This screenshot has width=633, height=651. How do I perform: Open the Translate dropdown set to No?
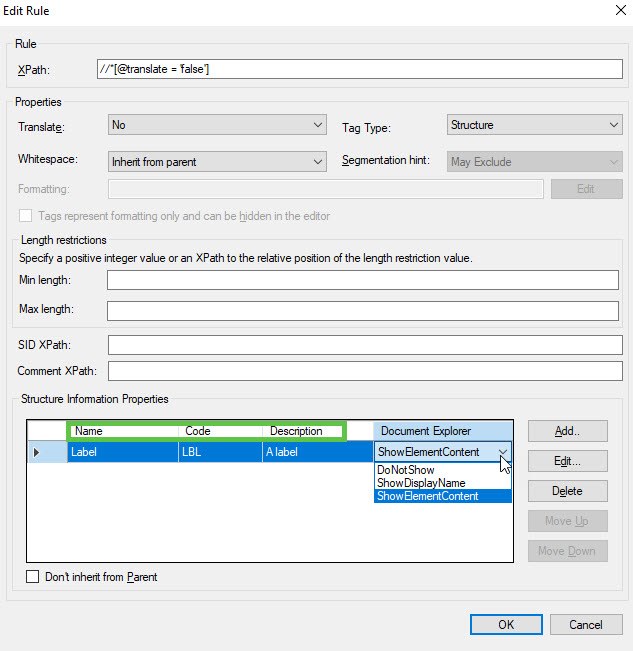[217, 125]
